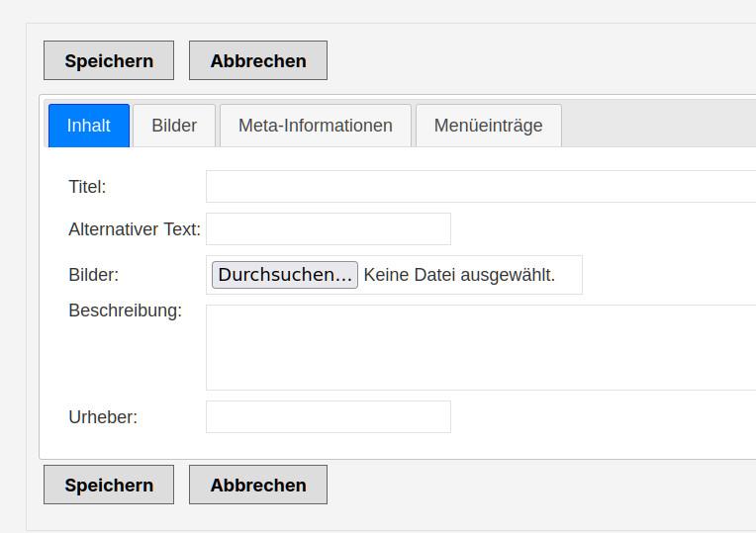Select the Inhalt tab
The width and height of the screenshot is (756, 533).
click(89, 126)
